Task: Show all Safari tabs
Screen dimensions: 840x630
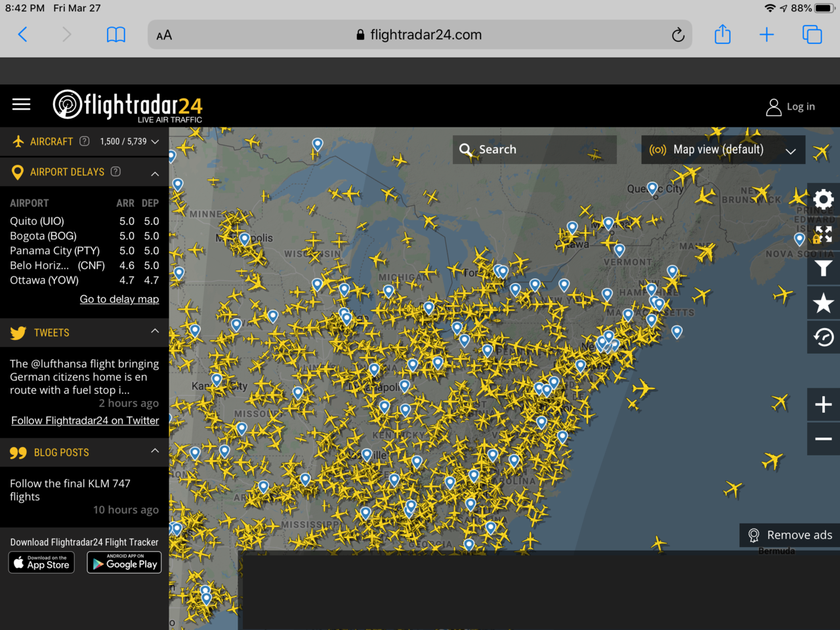Action: [x=812, y=35]
